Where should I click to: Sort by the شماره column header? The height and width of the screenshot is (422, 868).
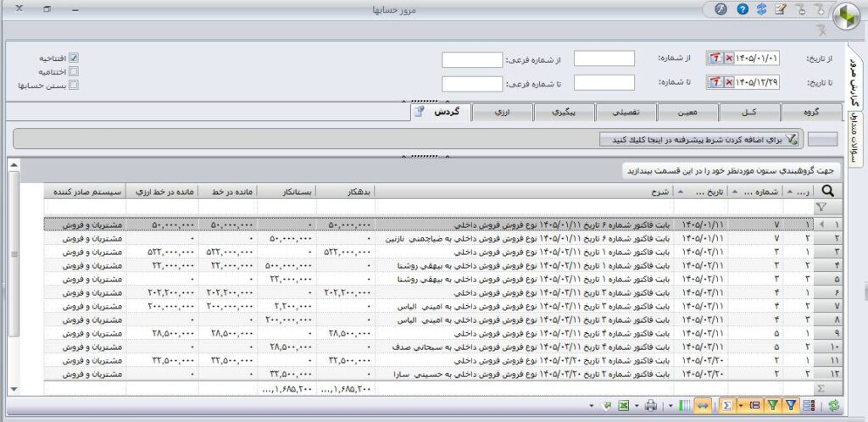tap(755, 192)
